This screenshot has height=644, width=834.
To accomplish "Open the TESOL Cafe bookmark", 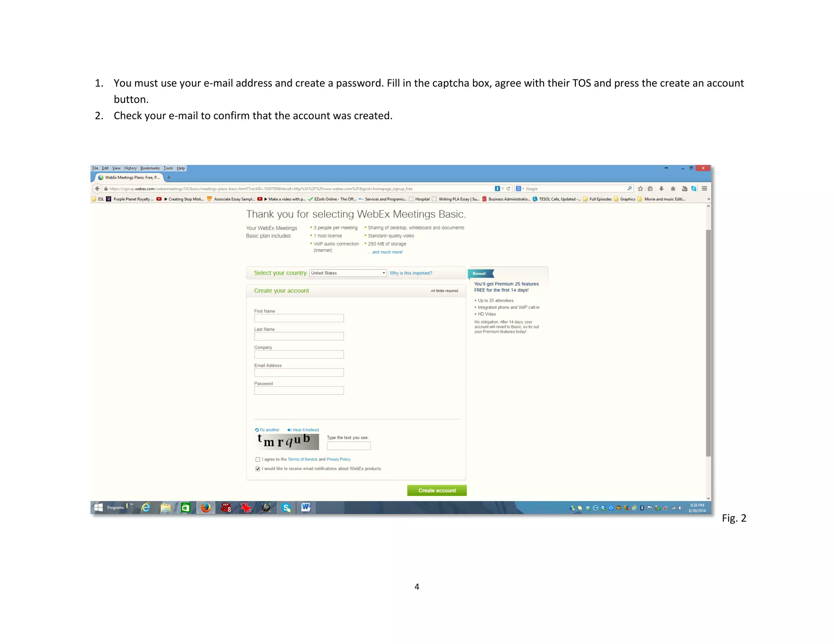I will point(557,199).
